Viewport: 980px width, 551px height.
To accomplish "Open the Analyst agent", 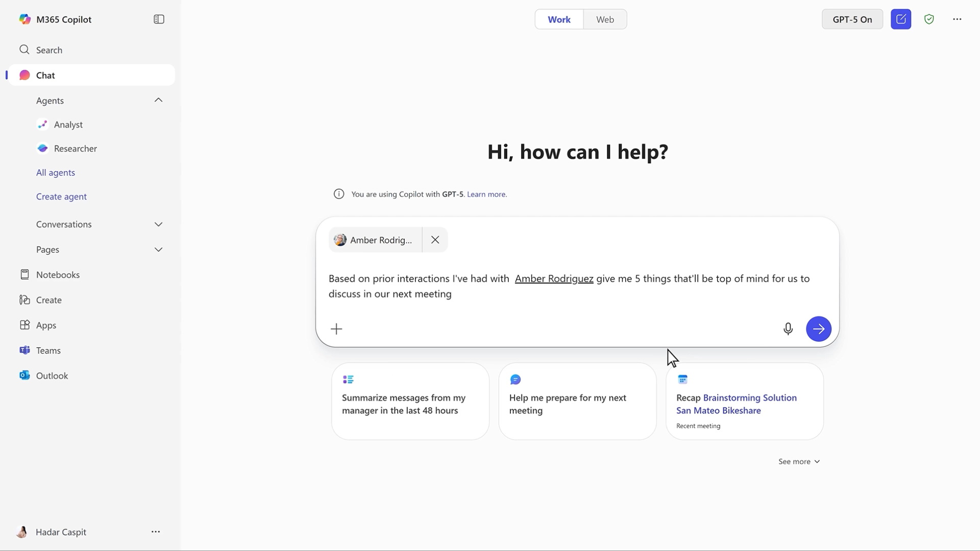I will tap(68, 124).
